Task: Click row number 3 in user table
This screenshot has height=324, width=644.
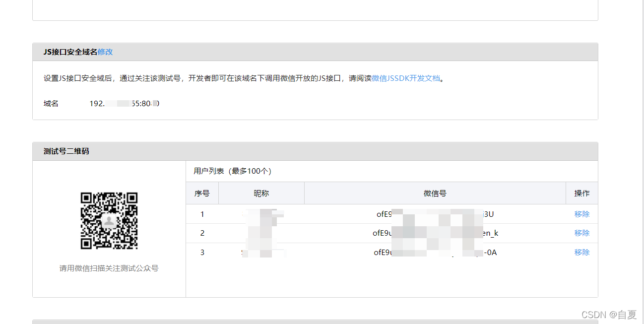Action: 202,253
